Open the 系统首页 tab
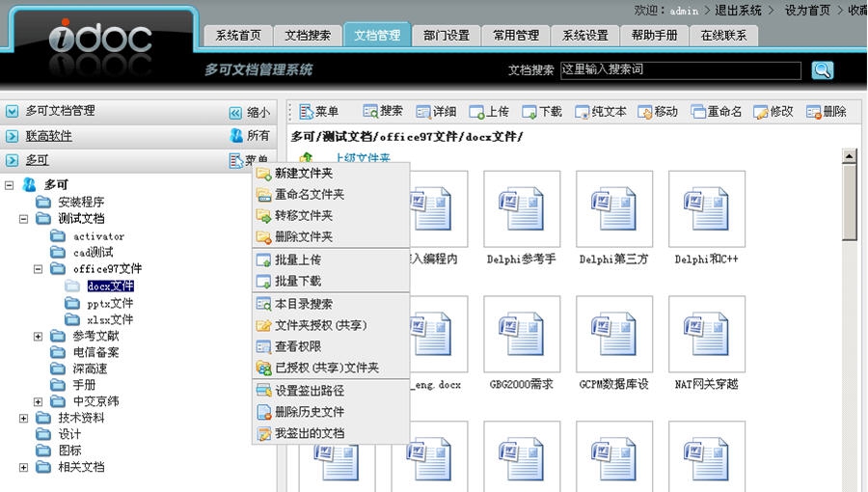868x492 pixels. tap(238, 36)
